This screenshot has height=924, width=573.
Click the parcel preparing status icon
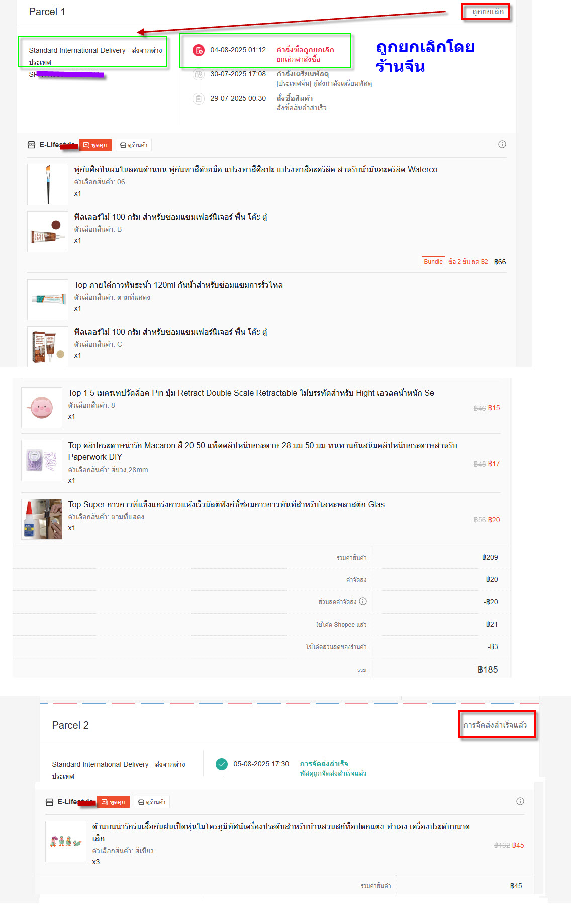pos(199,74)
